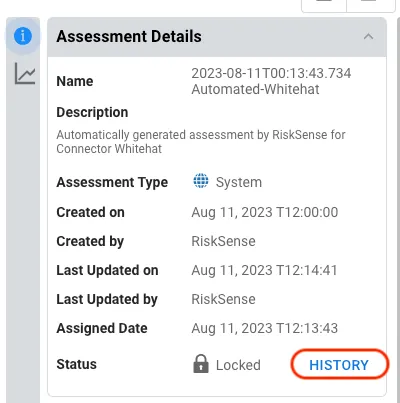Collapse the Assessment Details panel
Viewport: 400px width, 403px height.
point(368,37)
